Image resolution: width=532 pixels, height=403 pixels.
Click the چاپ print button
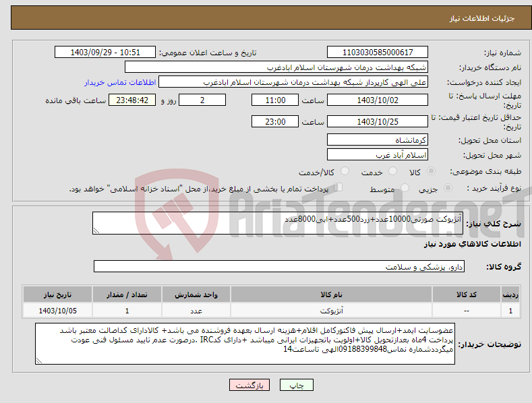297,385
